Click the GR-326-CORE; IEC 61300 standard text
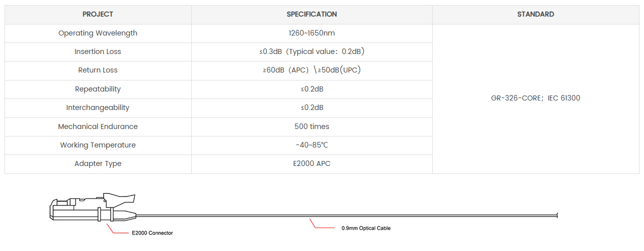This screenshot has width=644, height=251. tap(535, 98)
